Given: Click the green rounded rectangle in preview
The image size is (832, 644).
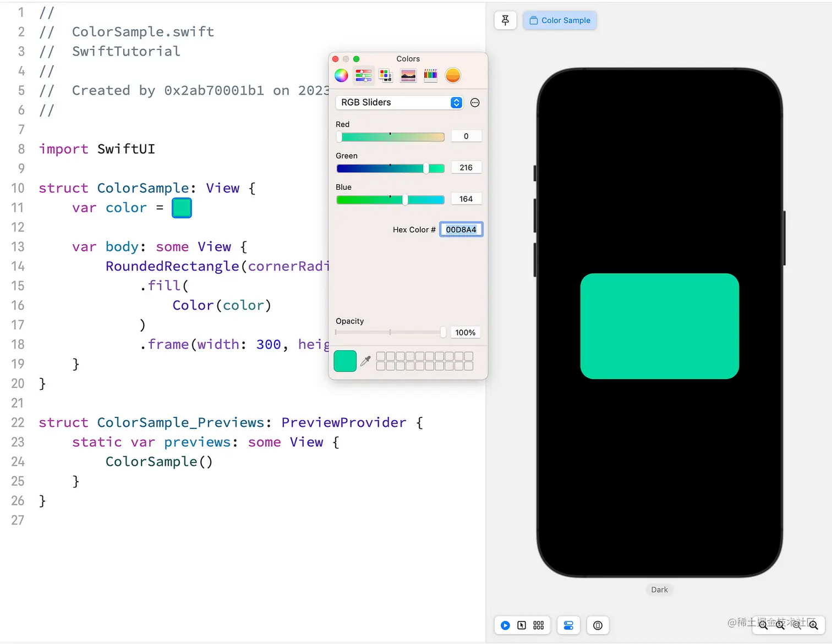Looking at the screenshot, I should pos(660,326).
